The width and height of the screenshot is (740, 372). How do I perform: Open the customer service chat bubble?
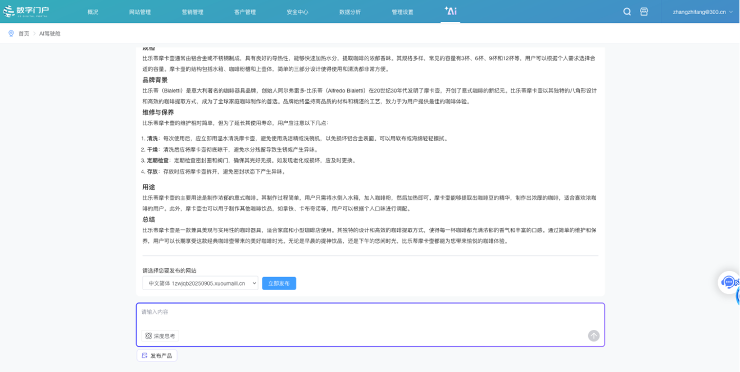[x=729, y=282]
